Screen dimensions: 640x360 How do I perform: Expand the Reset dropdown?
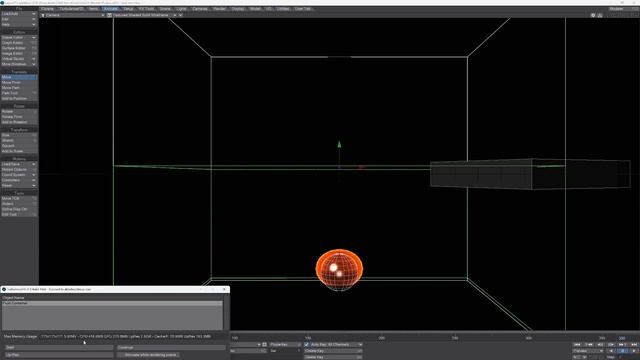pyautogui.click(x=19, y=185)
